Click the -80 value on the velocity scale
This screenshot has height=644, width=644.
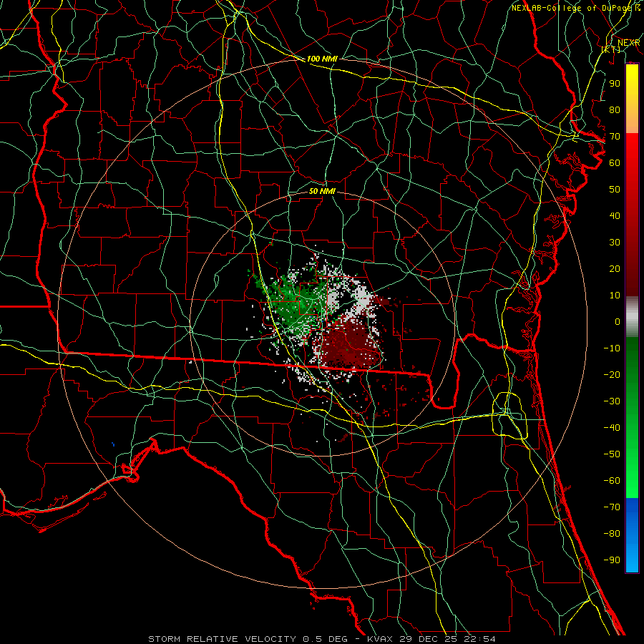(612, 534)
